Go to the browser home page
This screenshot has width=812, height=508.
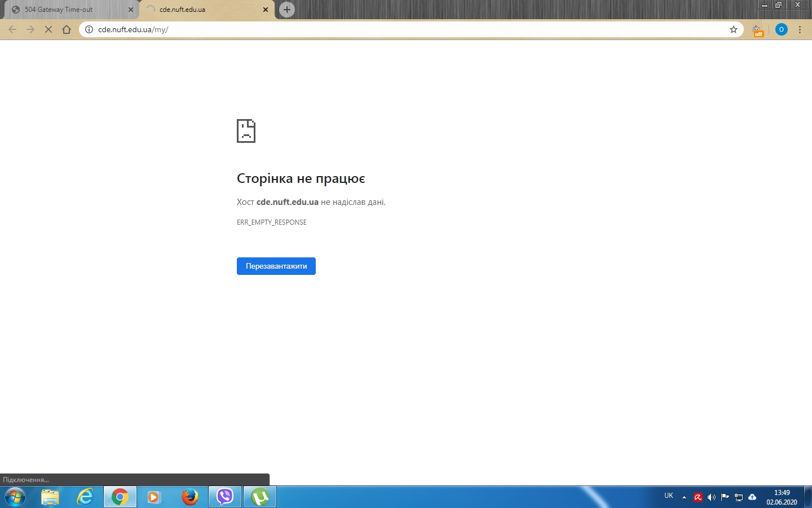point(67,29)
